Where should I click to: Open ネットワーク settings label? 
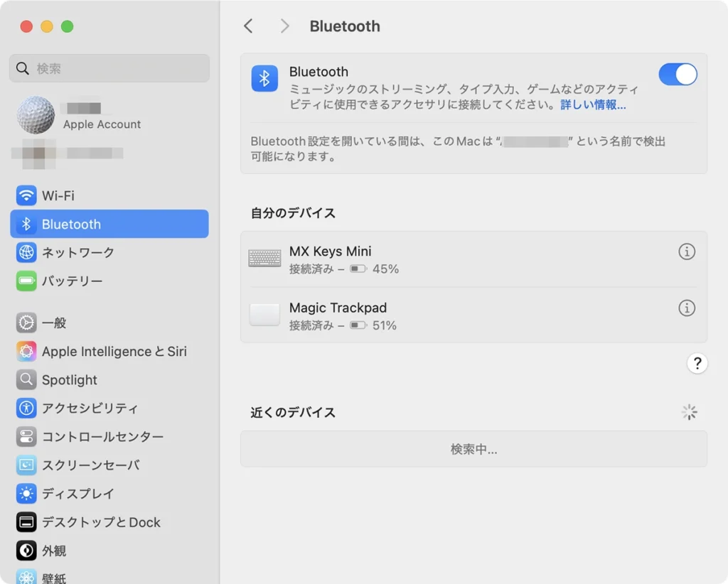click(x=78, y=252)
